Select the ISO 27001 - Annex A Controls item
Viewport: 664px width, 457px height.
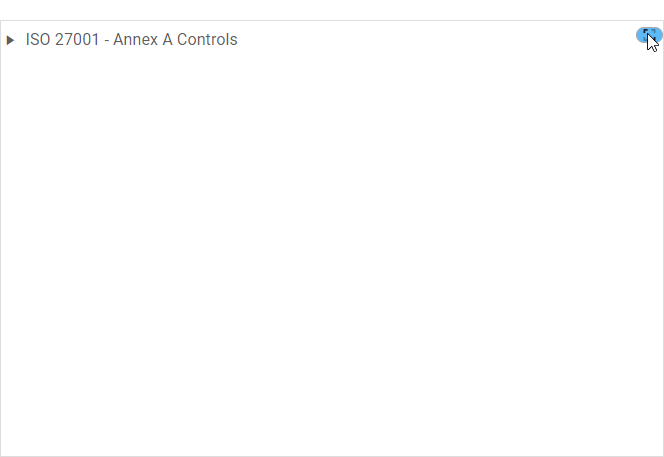131,40
